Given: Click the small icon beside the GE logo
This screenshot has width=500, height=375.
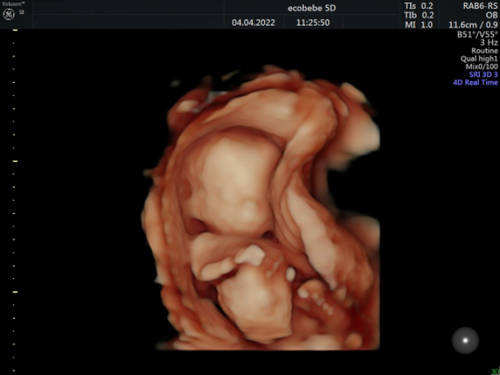Looking at the screenshot, I should (22, 12).
